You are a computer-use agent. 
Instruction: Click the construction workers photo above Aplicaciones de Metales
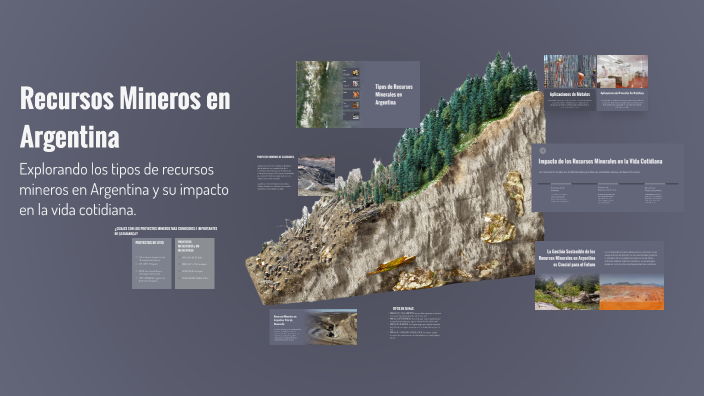(570, 72)
